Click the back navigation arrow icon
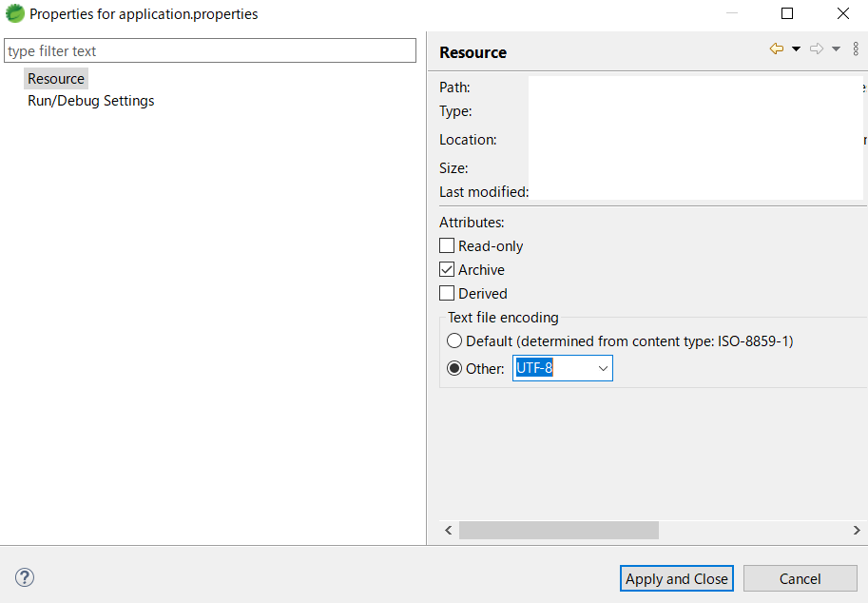Viewport: 868px width, 603px height. [777, 49]
